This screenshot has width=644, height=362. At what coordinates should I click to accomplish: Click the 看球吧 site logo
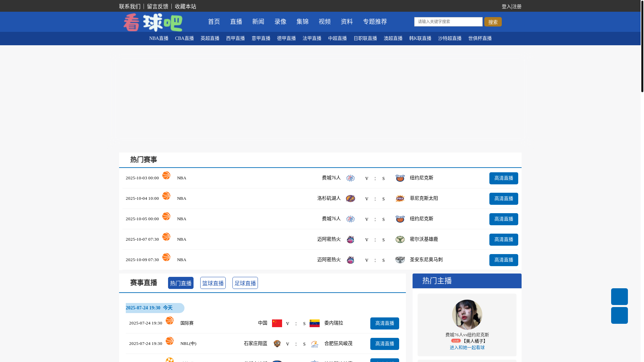coord(153,22)
